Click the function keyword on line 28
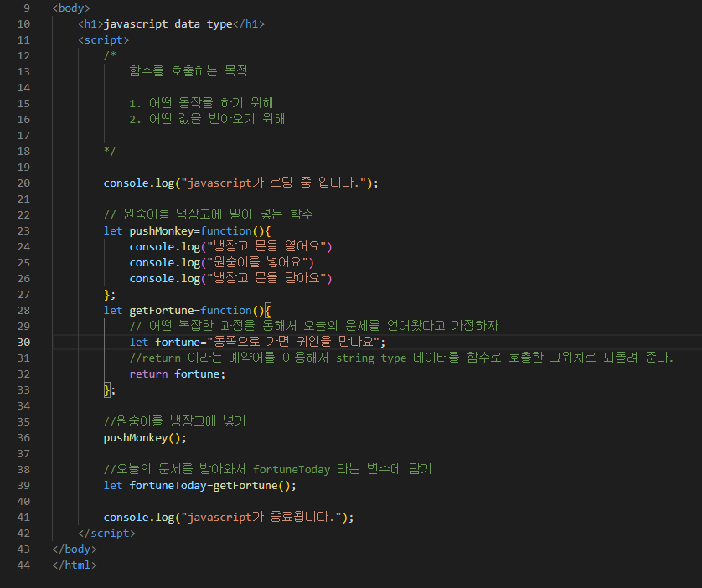Image resolution: width=702 pixels, height=588 pixels. point(226,311)
